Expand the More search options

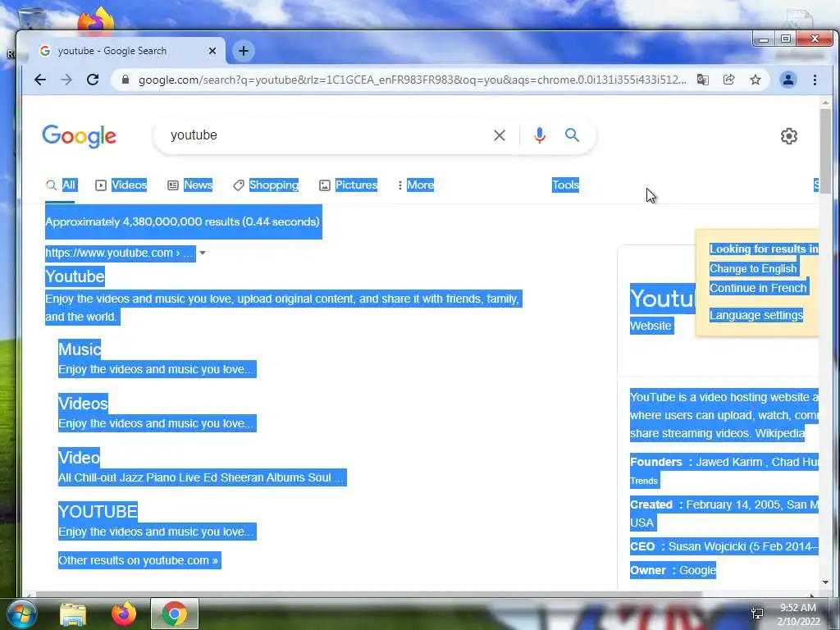coord(416,185)
